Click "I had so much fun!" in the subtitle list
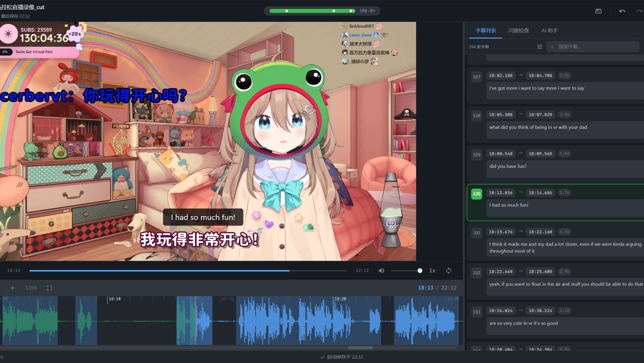 click(x=509, y=205)
